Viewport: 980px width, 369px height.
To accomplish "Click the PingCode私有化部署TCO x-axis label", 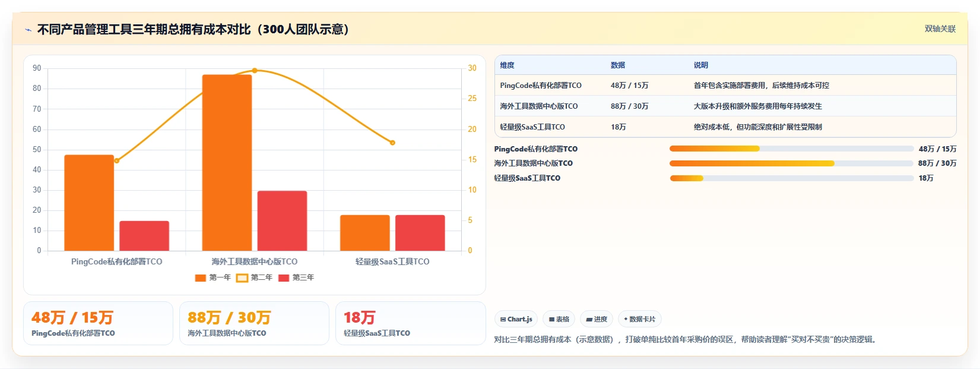I will (116, 261).
